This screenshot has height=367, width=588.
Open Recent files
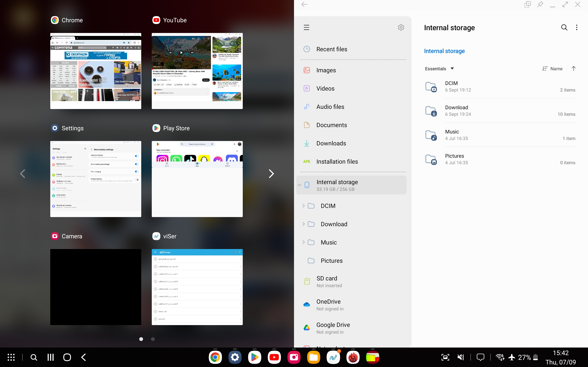(x=353, y=49)
